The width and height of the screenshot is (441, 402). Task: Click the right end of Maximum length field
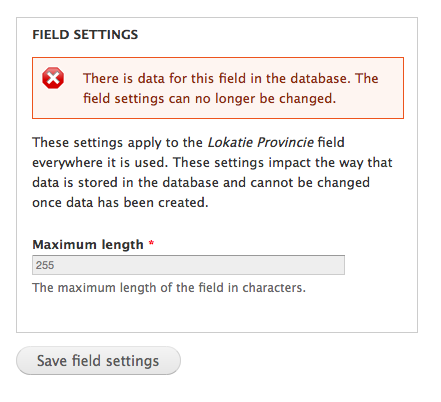[338, 265]
